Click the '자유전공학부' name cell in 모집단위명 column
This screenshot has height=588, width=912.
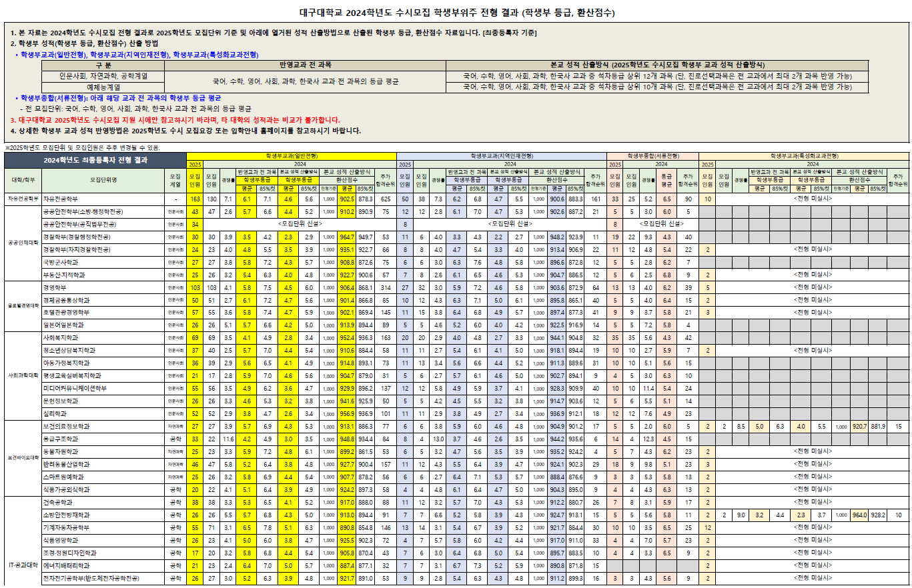(x=103, y=199)
